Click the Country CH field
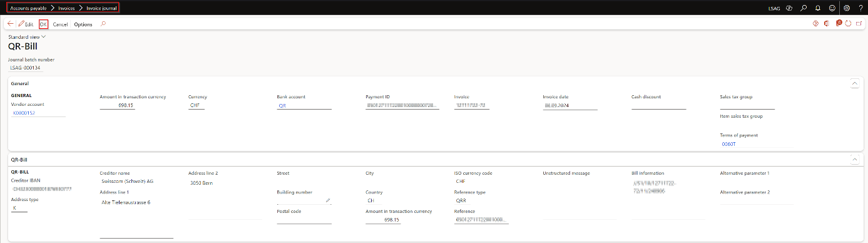 click(x=374, y=200)
